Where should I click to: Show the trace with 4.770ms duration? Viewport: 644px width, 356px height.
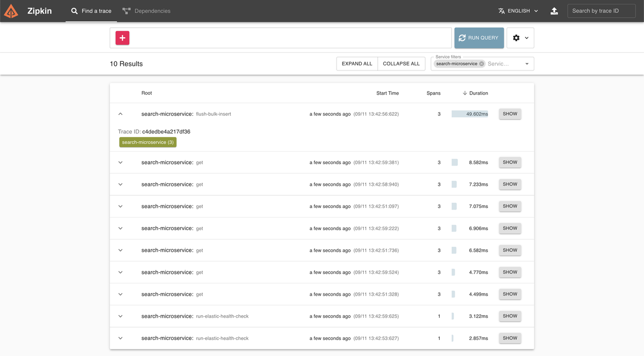click(x=510, y=272)
